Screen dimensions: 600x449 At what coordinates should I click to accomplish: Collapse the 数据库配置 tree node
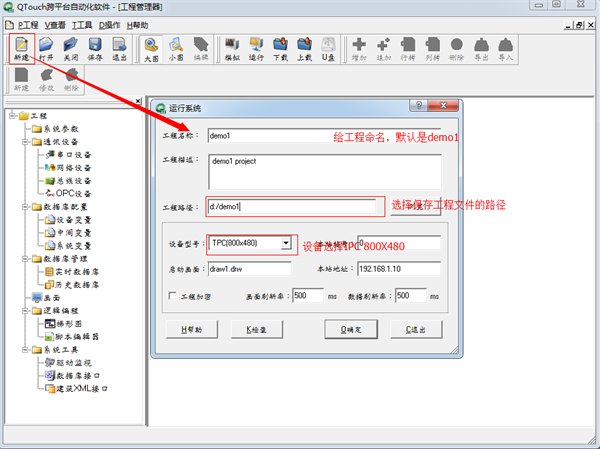[x=24, y=206]
